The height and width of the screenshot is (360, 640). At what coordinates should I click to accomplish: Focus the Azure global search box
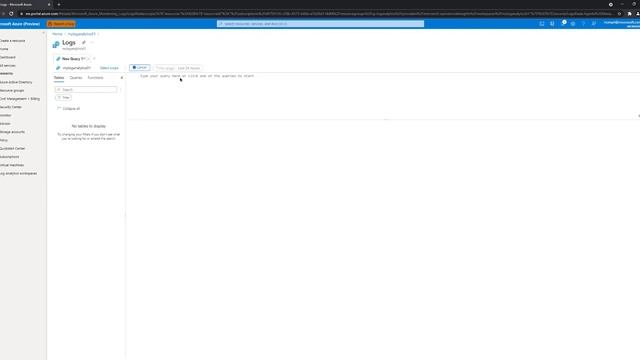(x=320, y=24)
